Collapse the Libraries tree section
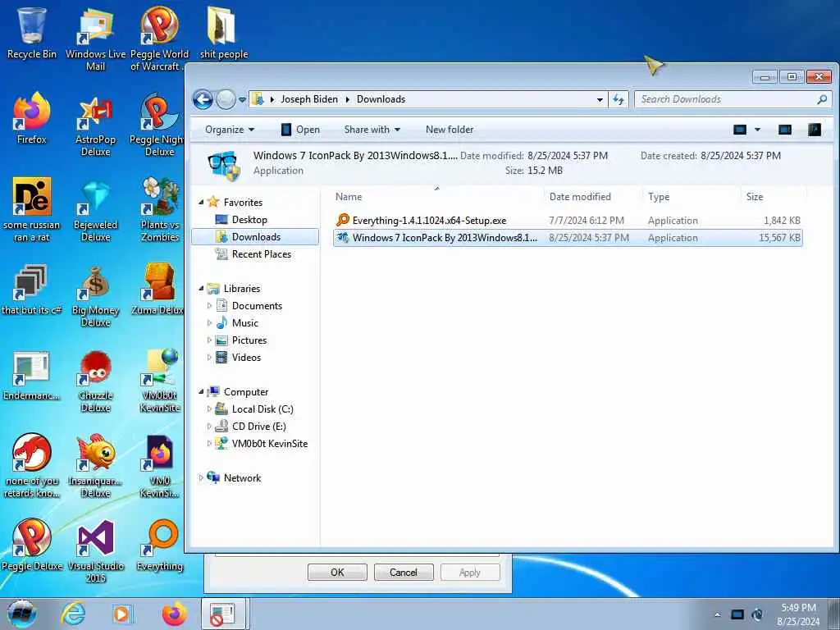 pos(202,288)
